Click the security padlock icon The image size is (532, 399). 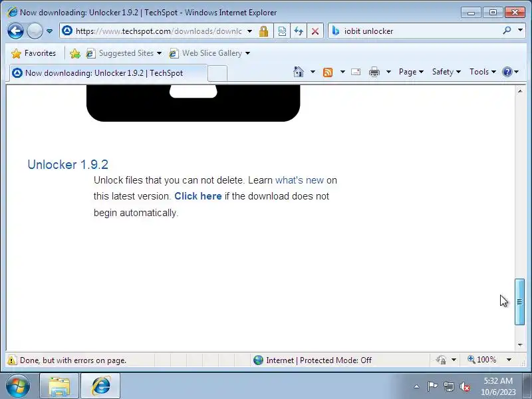tap(263, 31)
